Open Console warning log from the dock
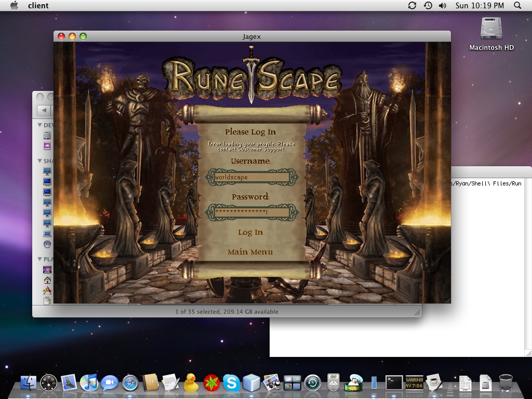Screen dimensions: 532x399 point(414,383)
